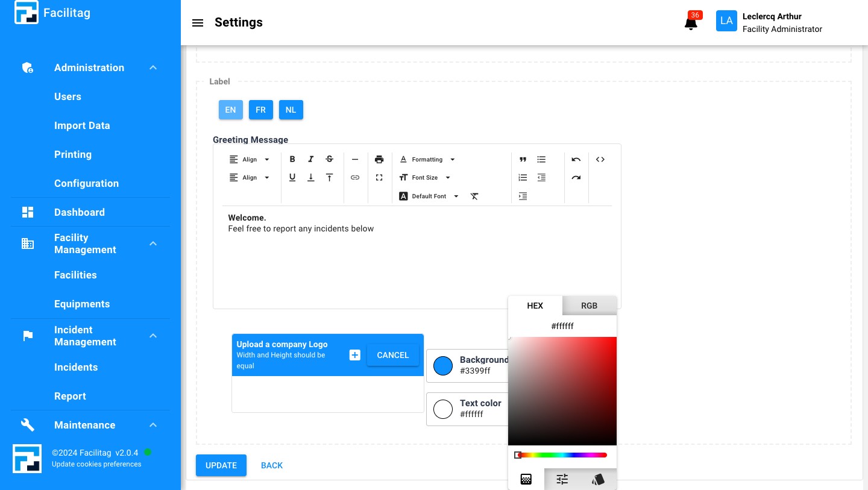Toggle the sidebar with the hamburger menu
Image resolution: width=868 pixels, height=490 pixels.
(x=198, y=23)
